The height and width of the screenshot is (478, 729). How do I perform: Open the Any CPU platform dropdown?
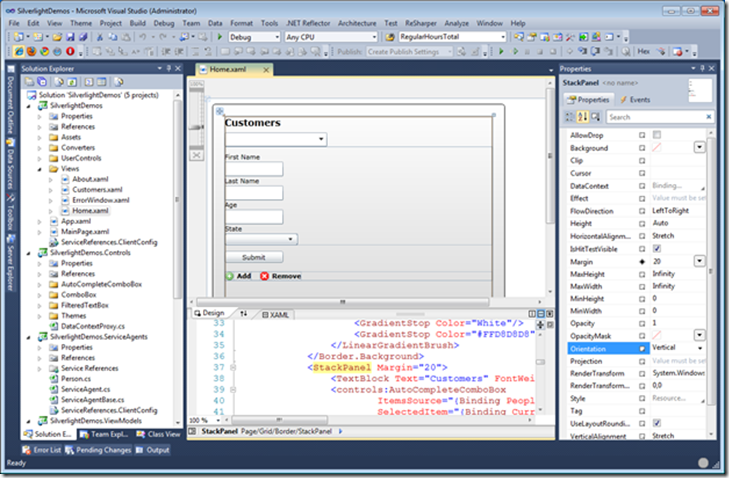click(x=374, y=37)
